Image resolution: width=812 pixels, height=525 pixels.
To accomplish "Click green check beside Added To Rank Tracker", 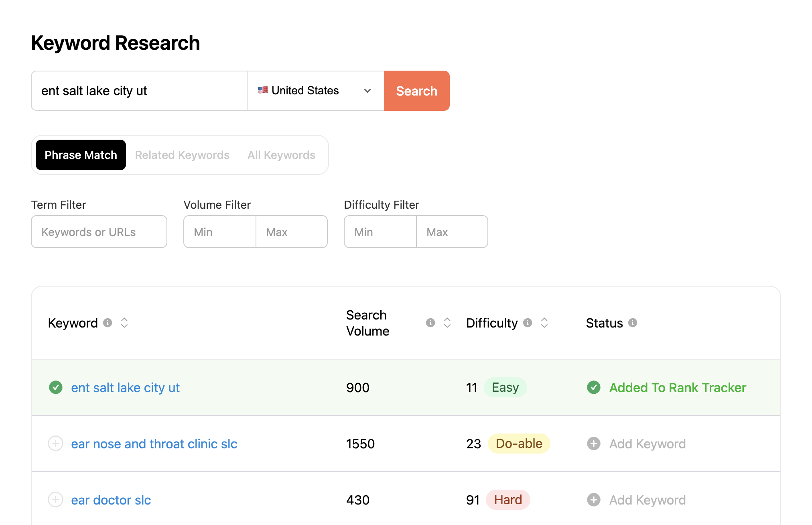I will point(594,387).
